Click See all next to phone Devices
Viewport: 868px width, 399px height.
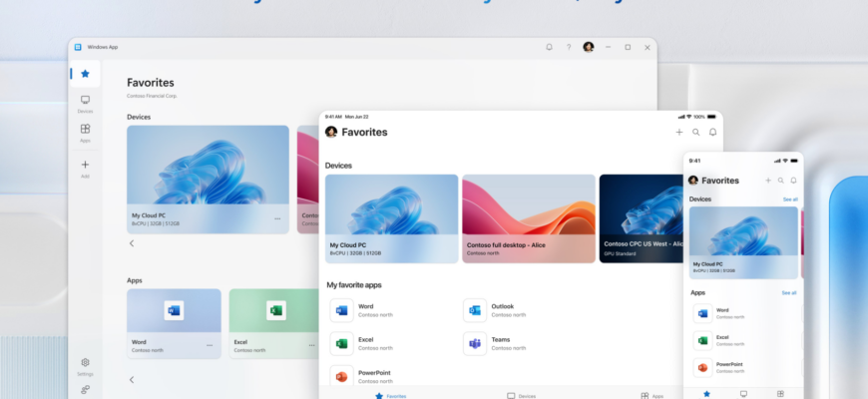coord(790,199)
